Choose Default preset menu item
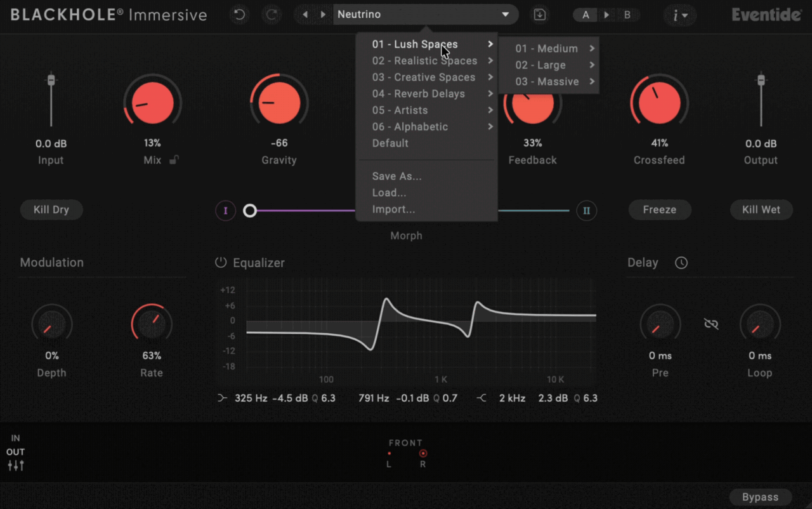Image resolution: width=812 pixels, height=509 pixels. pos(427,143)
